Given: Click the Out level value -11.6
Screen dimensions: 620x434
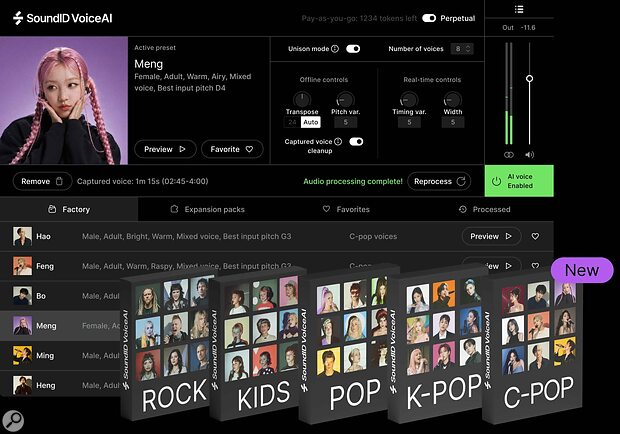Looking at the screenshot, I should (x=528, y=28).
